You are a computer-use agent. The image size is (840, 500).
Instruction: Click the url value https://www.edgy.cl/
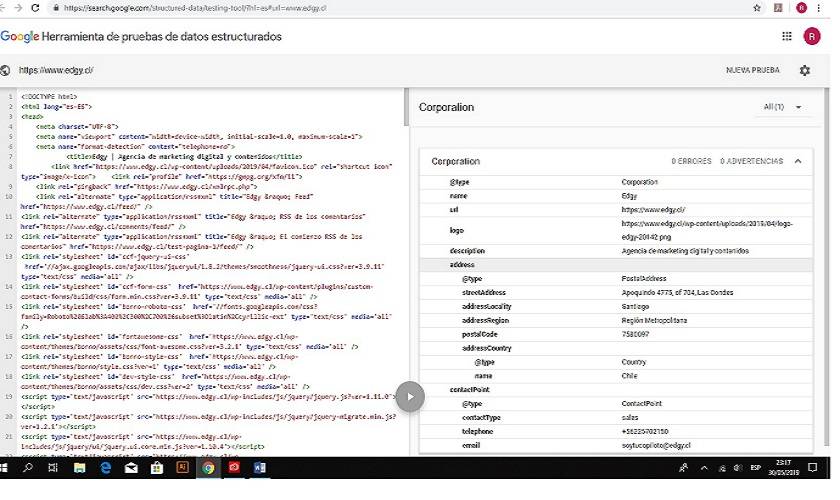653,210
